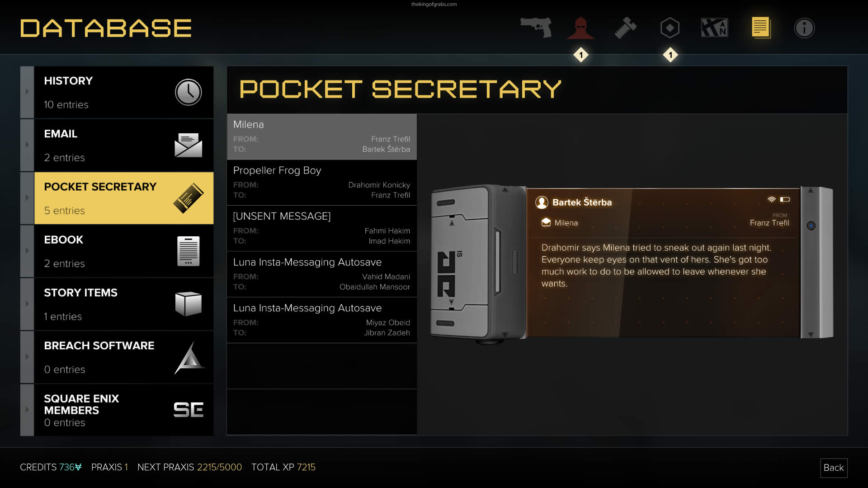Open the map icon in top bar

tap(714, 28)
